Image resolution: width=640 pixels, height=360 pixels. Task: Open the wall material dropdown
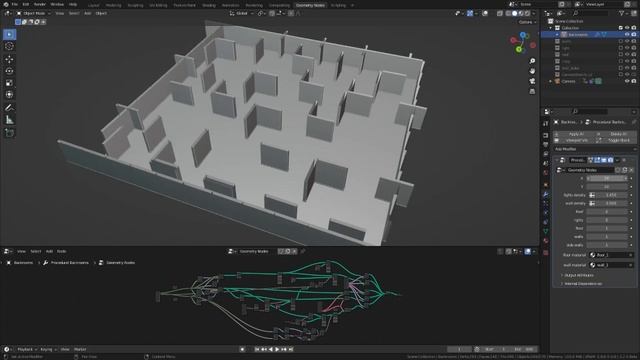(611, 265)
